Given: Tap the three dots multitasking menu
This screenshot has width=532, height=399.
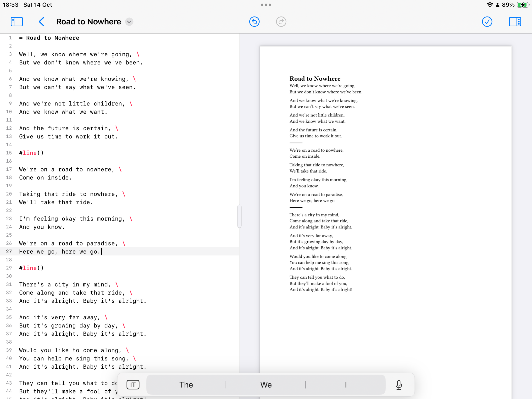Looking at the screenshot, I should coord(266,5).
